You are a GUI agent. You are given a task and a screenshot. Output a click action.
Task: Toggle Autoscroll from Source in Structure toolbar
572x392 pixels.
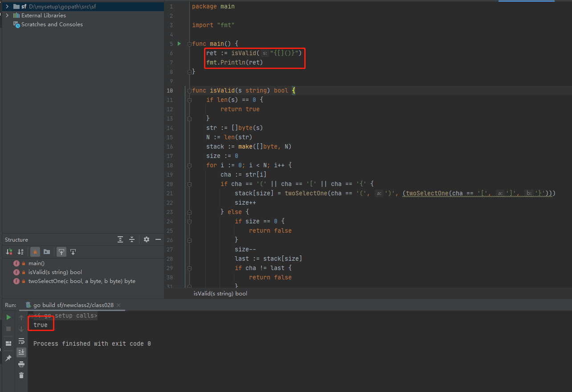pyautogui.click(x=73, y=252)
